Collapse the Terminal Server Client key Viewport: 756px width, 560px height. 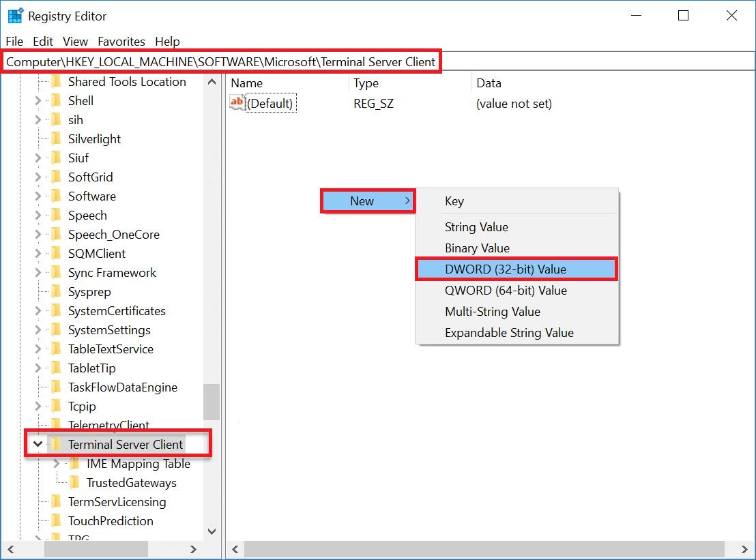(x=39, y=443)
